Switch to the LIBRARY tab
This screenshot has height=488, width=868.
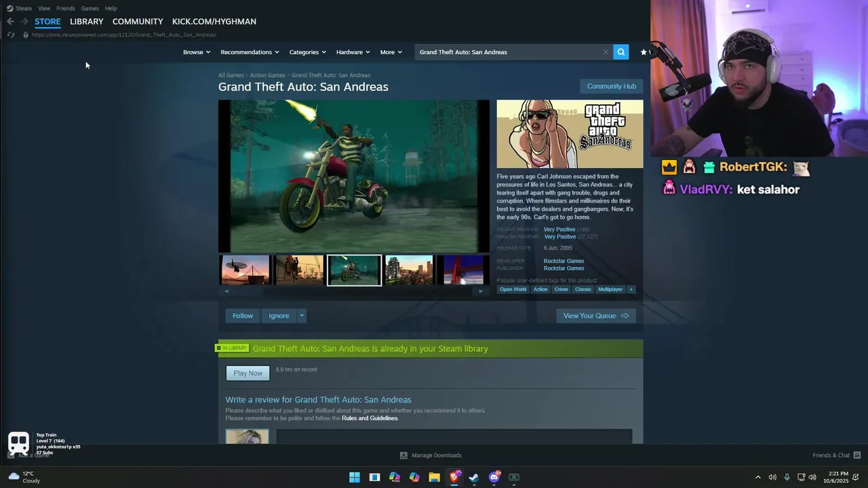pos(87,22)
